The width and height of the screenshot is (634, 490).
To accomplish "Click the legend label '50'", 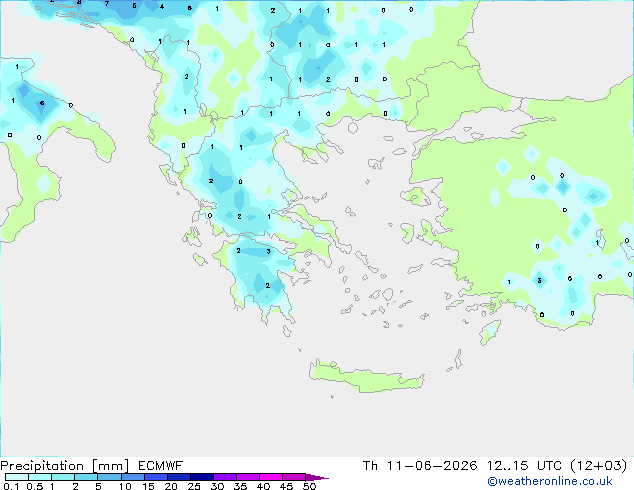I will [x=309, y=486].
